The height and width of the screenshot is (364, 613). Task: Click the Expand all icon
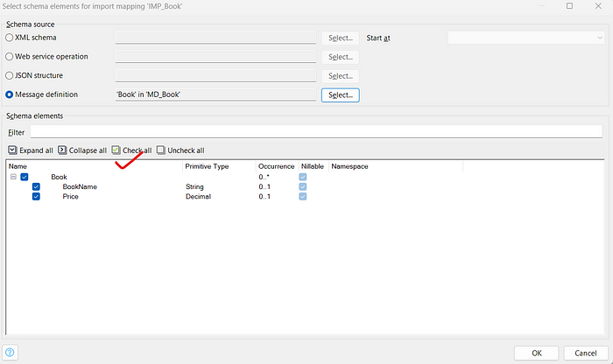coord(12,150)
